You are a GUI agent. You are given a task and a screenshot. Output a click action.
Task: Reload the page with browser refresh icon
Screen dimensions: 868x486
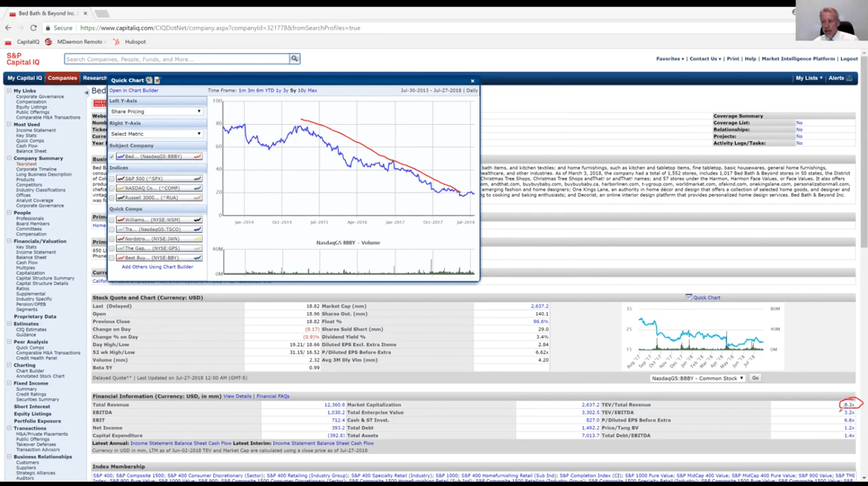pyautogui.click(x=33, y=28)
